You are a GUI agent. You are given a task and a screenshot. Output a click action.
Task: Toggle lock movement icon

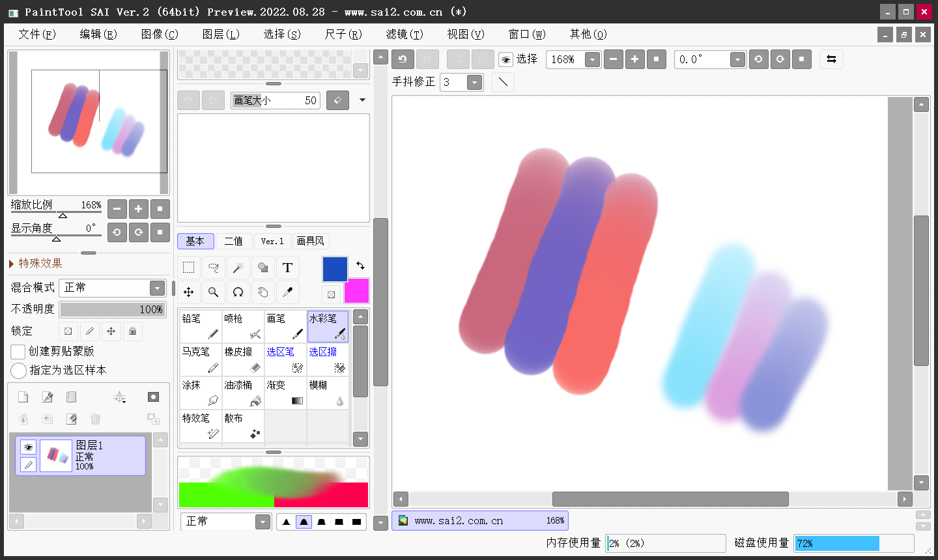111,331
